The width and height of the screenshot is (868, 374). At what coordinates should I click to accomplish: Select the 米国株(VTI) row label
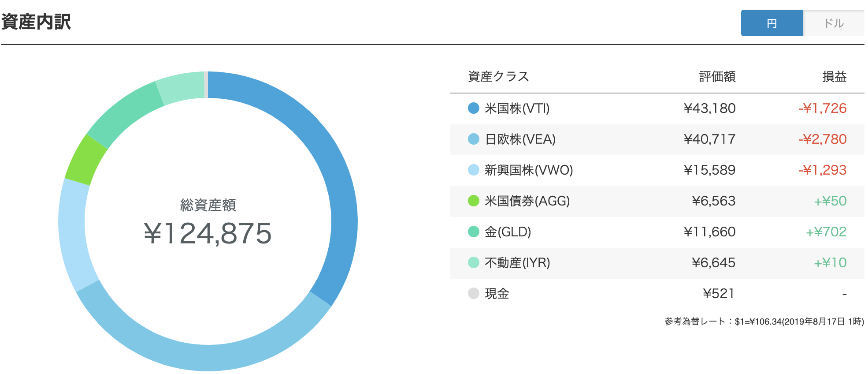pyautogui.click(x=517, y=108)
